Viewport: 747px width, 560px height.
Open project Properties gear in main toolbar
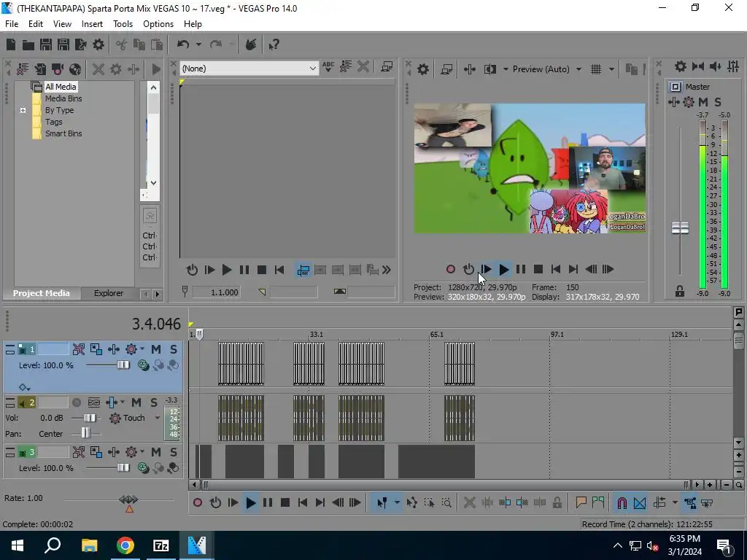click(x=98, y=44)
